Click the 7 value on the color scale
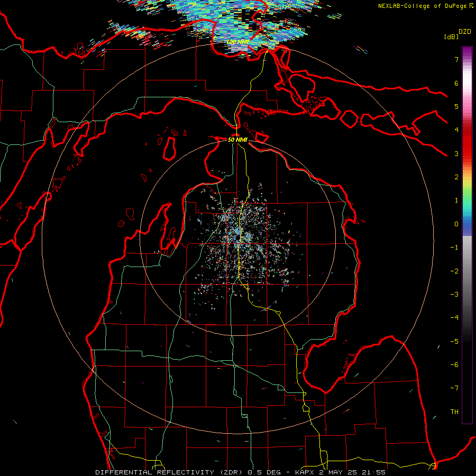The width and height of the screenshot is (476, 476). [x=456, y=59]
